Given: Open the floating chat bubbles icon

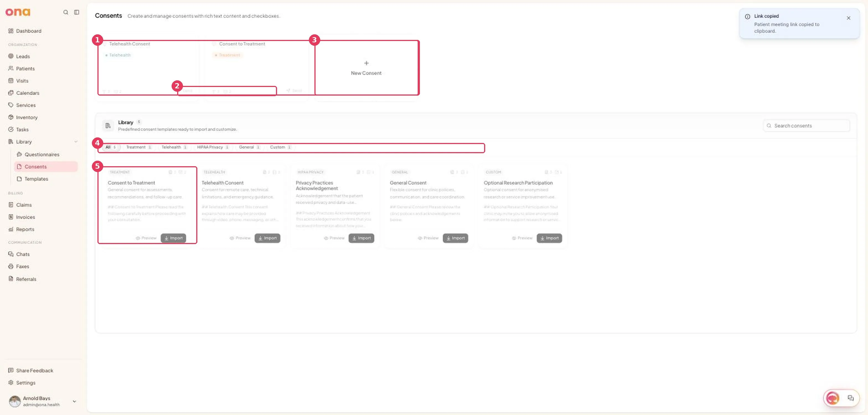Looking at the screenshot, I should pos(851,398).
